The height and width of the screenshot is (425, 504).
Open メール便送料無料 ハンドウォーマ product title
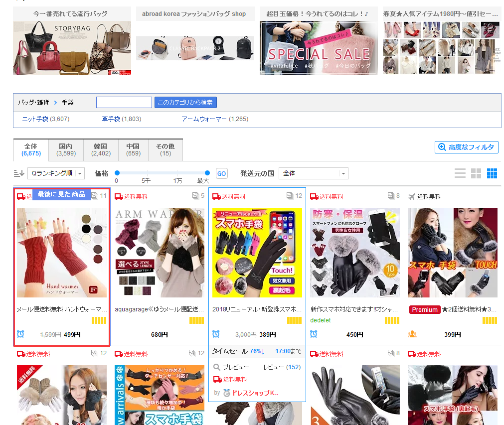pyautogui.click(x=62, y=309)
